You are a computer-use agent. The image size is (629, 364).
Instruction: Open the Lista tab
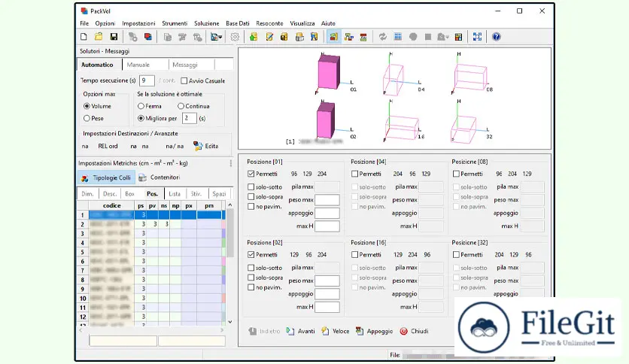[175, 193]
